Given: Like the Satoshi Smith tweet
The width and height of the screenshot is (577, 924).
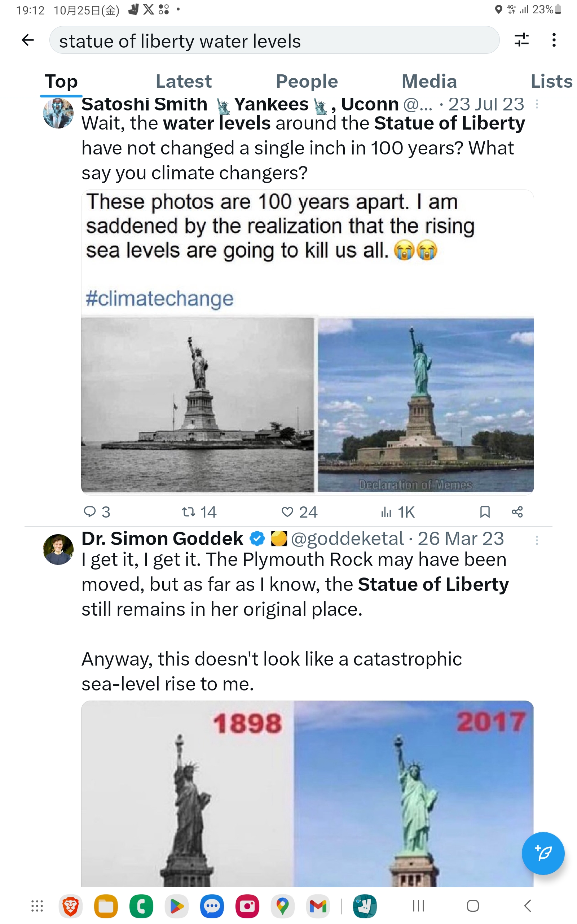Looking at the screenshot, I should pyautogui.click(x=287, y=512).
